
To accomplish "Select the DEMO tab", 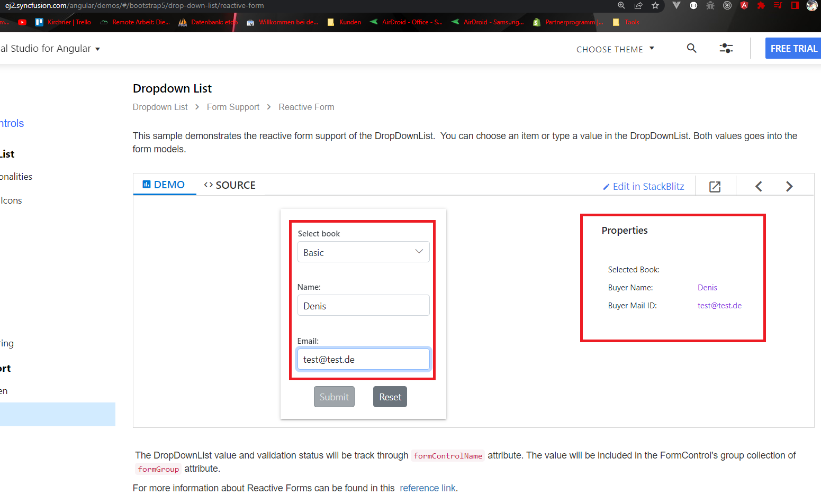I will 164,185.
